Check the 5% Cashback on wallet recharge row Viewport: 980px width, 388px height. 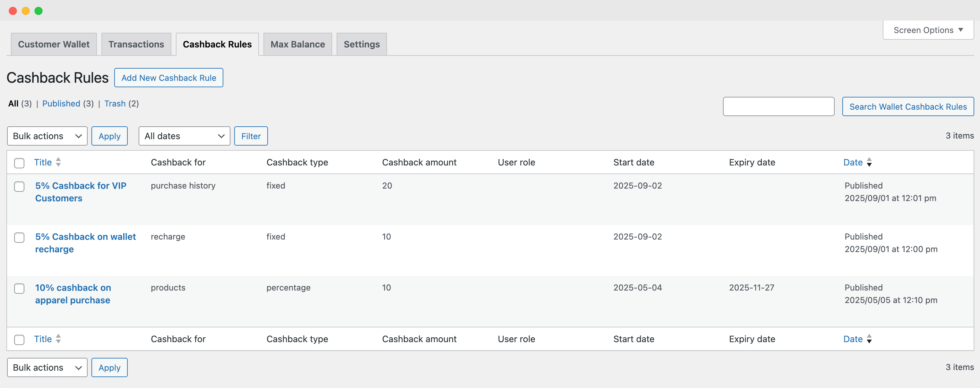tap(19, 238)
